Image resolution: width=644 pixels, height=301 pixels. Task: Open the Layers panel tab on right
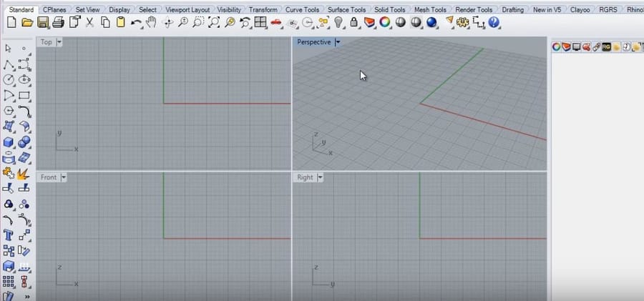[567, 46]
